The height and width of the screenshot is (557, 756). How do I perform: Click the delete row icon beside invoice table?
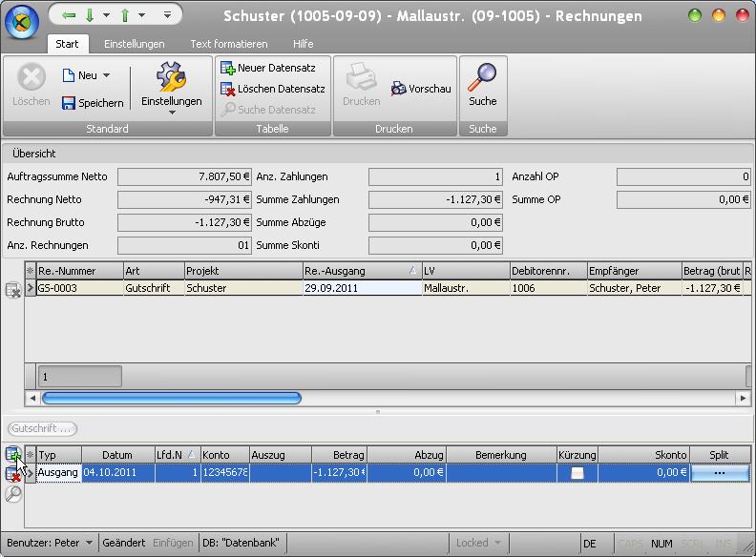(x=13, y=291)
